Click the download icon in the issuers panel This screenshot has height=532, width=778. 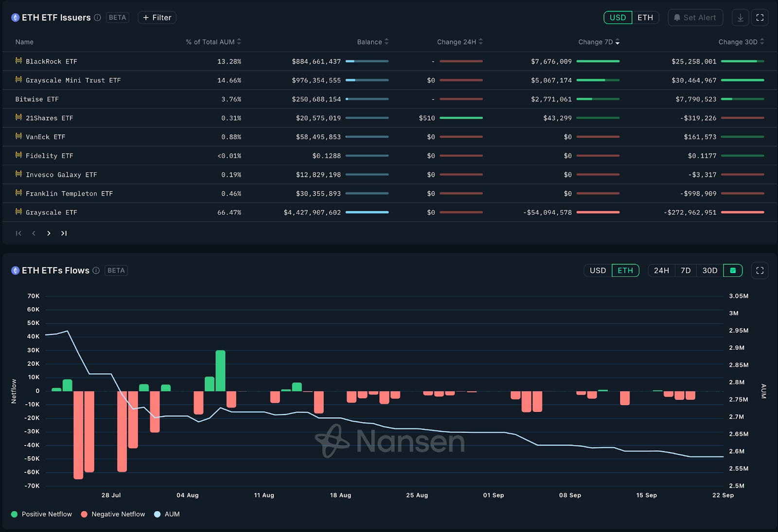740,17
